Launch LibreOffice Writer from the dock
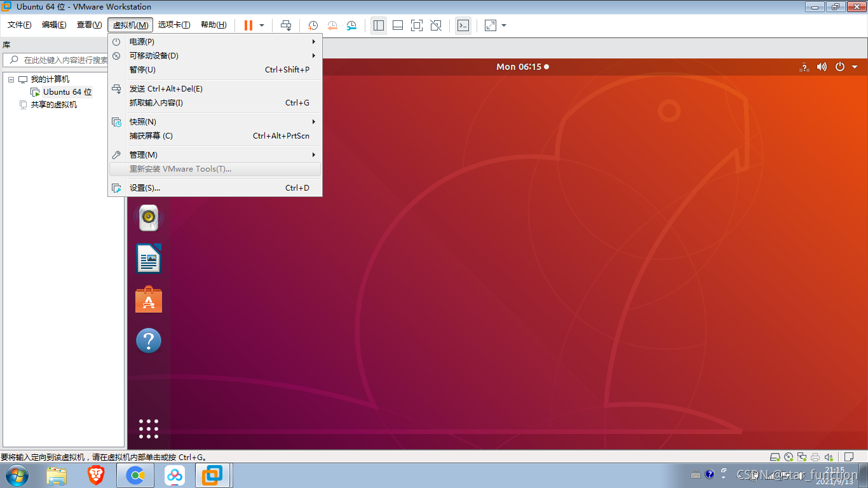 click(149, 258)
